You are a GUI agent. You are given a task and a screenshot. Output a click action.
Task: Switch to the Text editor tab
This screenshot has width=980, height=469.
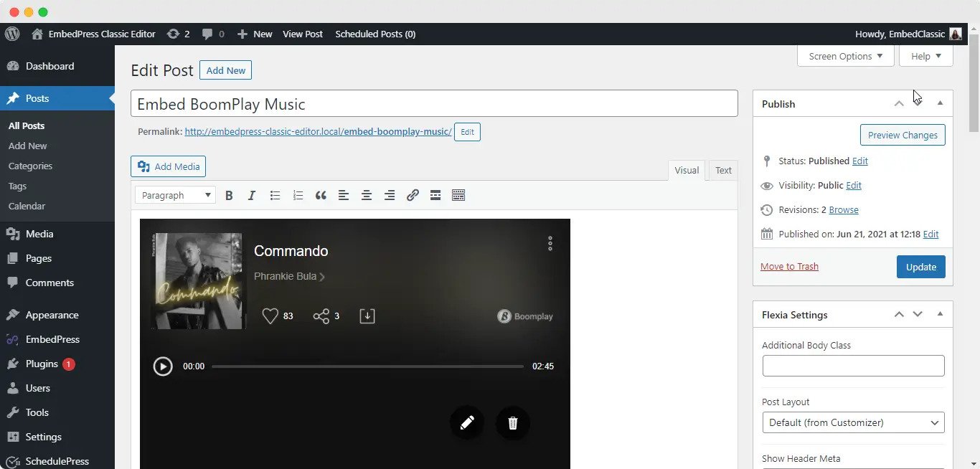click(x=723, y=170)
